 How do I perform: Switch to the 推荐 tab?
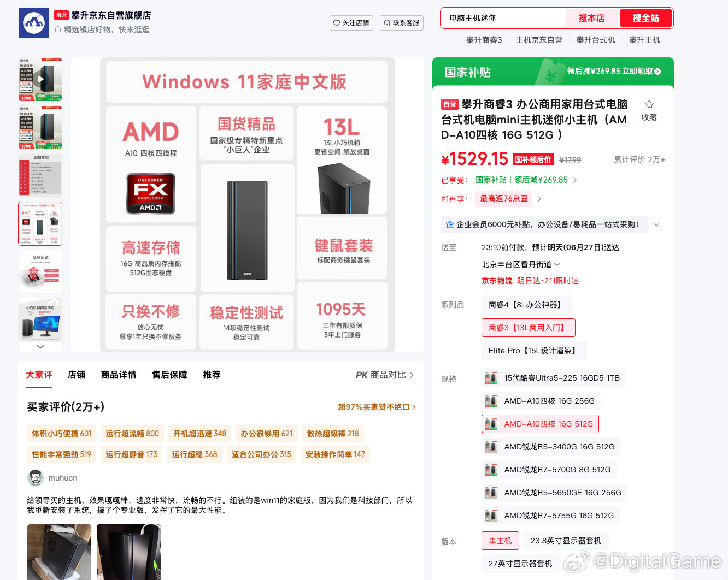pyautogui.click(x=212, y=375)
